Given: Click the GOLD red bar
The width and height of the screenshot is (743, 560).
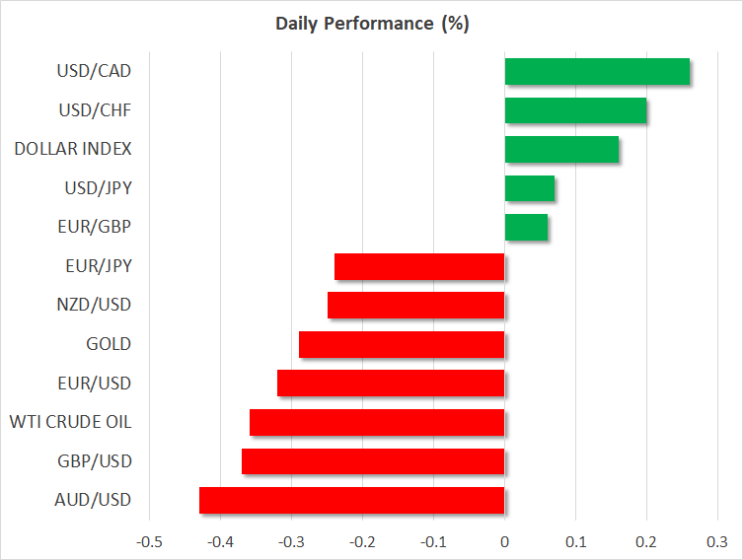Looking at the screenshot, I should [x=402, y=344].
